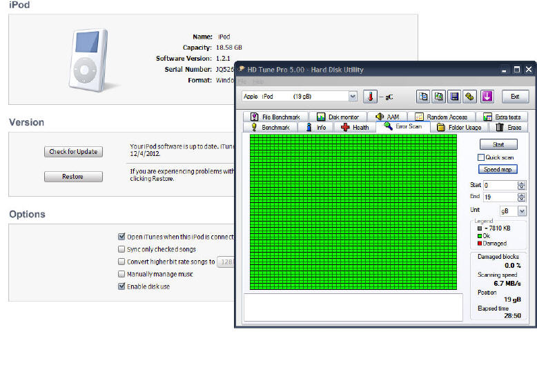Viewport: 537px width, 392px height.
Task: Uncheck Enable disk use option
Action: [x=122, y=286]
